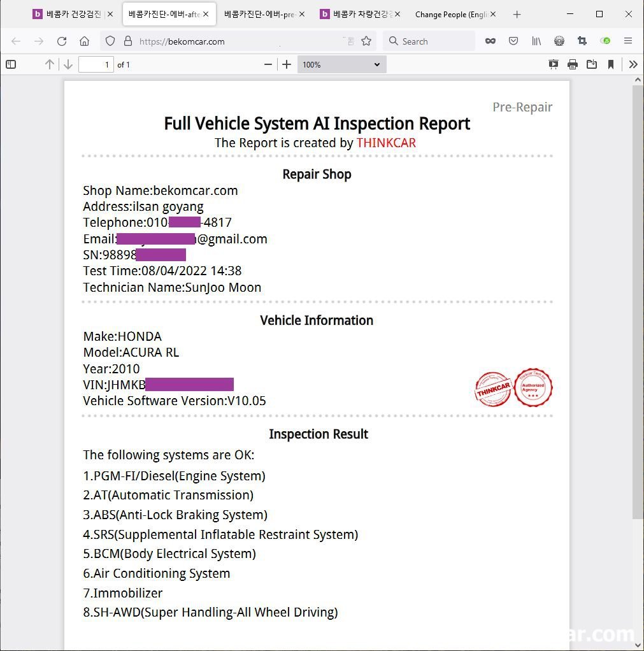Screen dimensions: 644x651
Task: Open the Firefox hamburger menu
Action: 628,41
